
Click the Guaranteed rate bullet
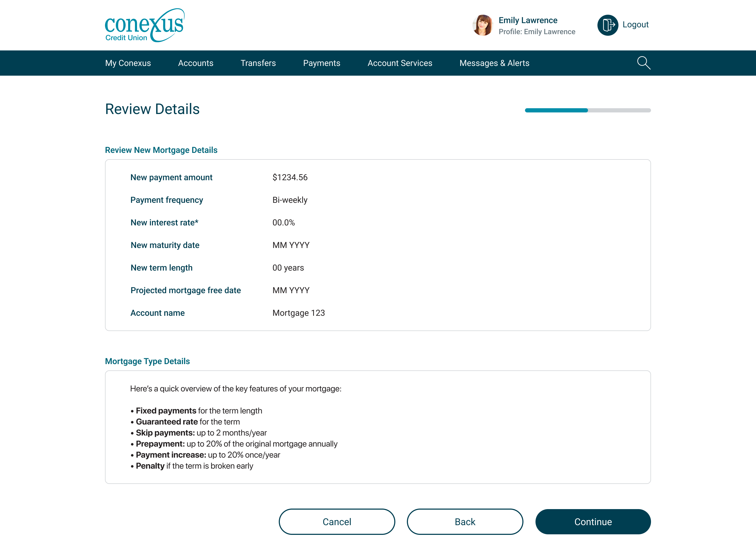click(185, 421)
